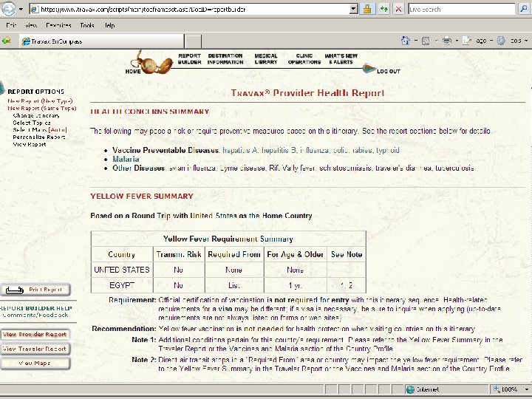This screenshot has width=532, height=399.
Task: Open the back/forward history dropdown arrow
Action: [x=21, y=9]
